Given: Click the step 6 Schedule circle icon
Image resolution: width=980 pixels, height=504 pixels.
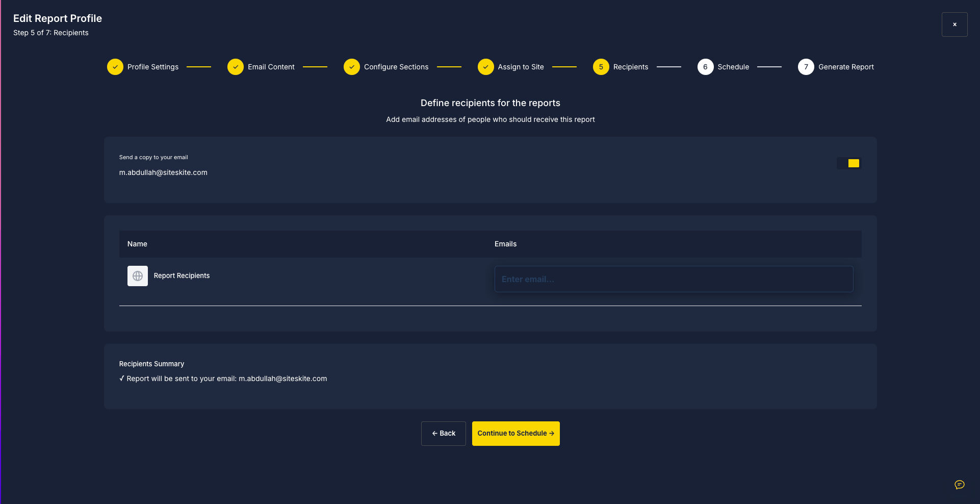Looking at the screenshot, I should (x=706, y=67).
